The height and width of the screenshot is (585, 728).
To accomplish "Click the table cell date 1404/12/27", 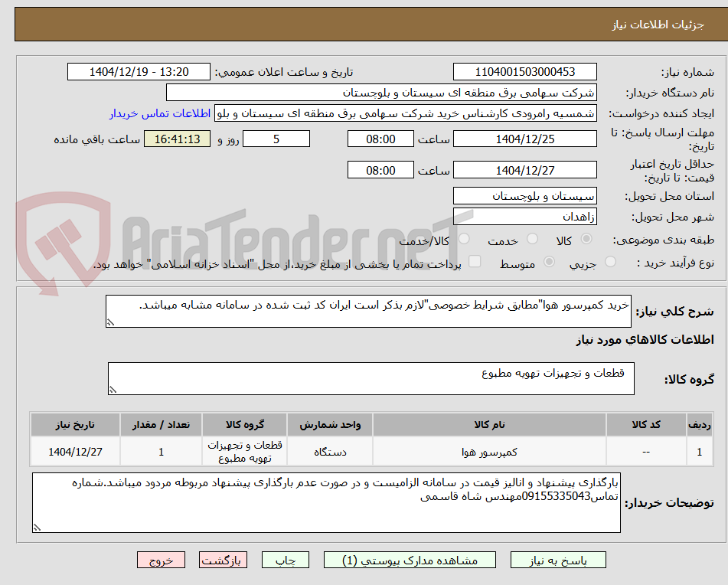I will (75, 452).
